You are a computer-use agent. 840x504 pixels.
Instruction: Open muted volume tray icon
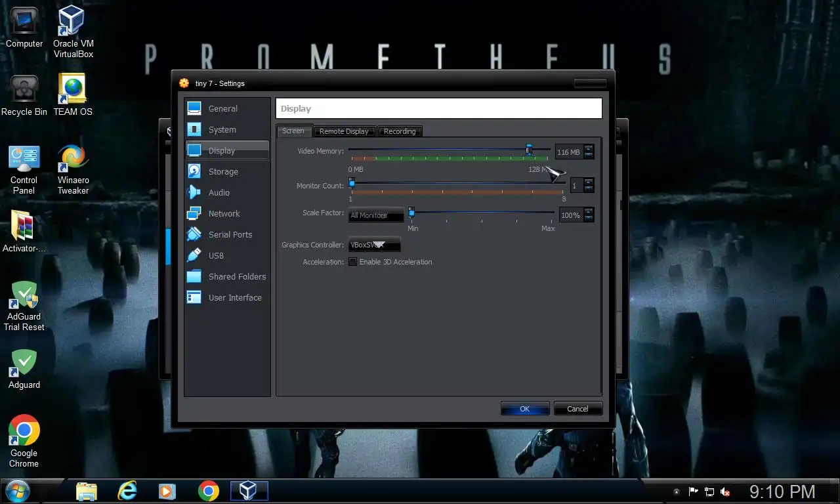726,492
